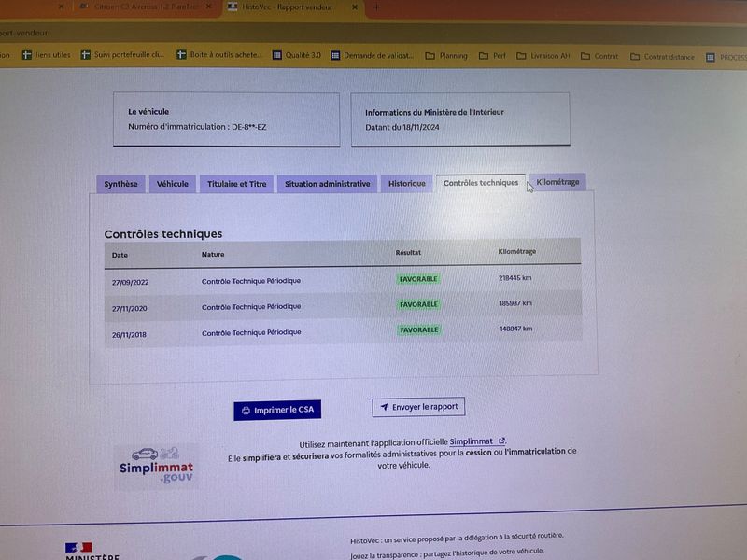
Task: Open the Kilométrage tab
Action: pyautogui.click(x=557, y=182)
